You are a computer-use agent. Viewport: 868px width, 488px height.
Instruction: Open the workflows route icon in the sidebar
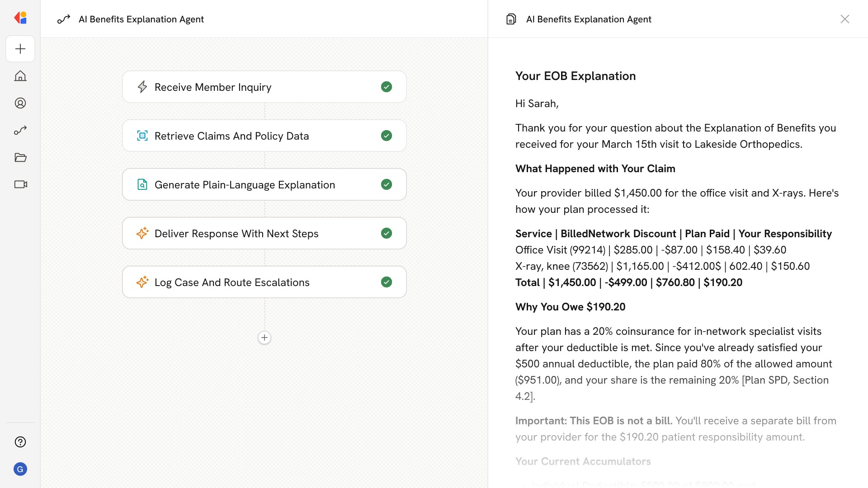[x=20, y=130]
